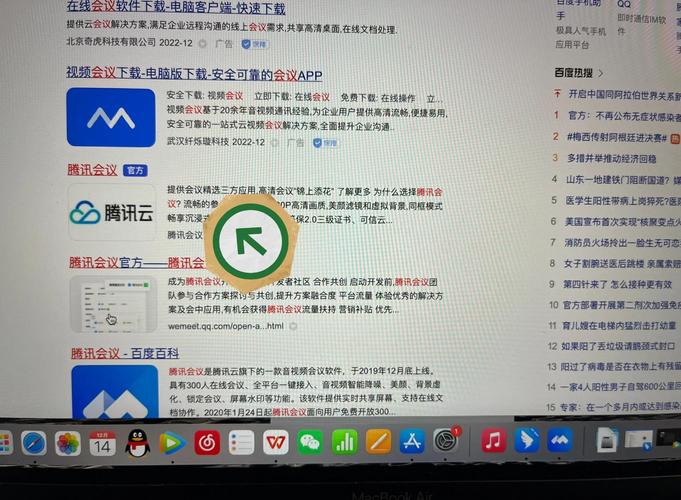Open hot search 14 一家4人阳性男子自驾600公里
681x500 pixels.
pos(620,387)
